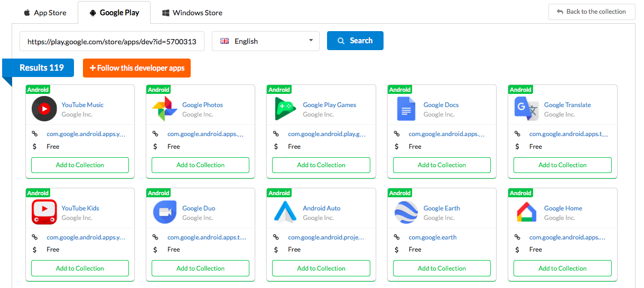
Task: Click Follow this developer apps button
Action: (x=137, y=68)
